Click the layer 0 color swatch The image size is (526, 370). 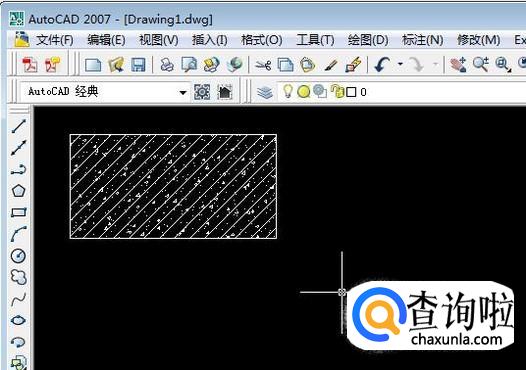(x=351, y=92)
